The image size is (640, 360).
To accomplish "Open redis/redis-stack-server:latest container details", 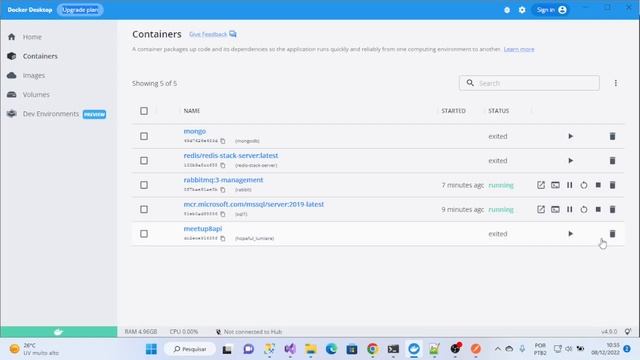I will pos(231,156).
